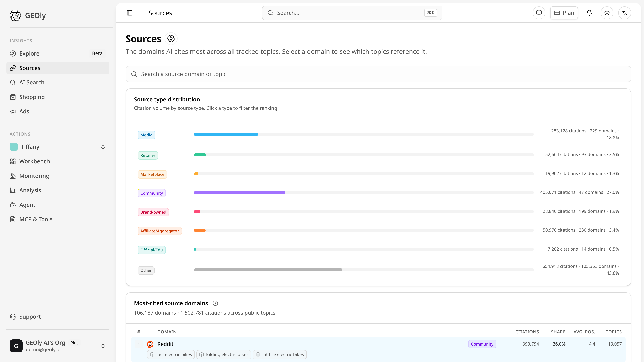Viewport: 644px width, 362px height.
Task: Open the MCP & Tools page
Action: (58, 219)
